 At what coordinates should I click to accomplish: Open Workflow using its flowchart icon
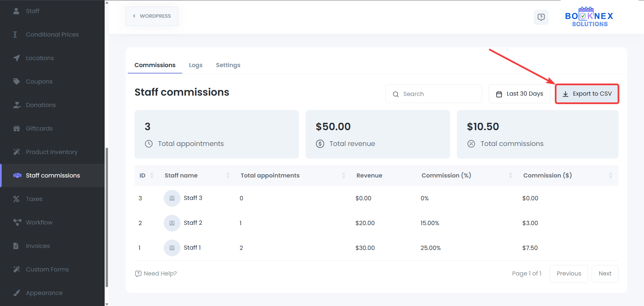[x=16, y=222]
